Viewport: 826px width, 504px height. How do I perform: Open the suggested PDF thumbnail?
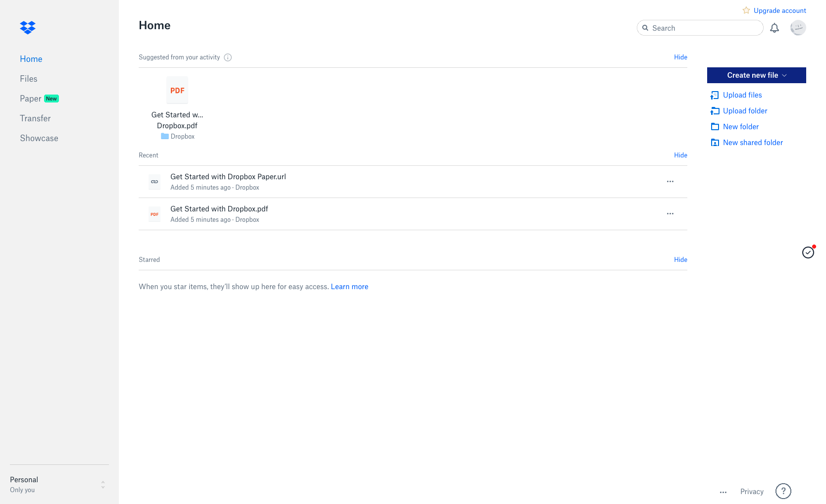coord(177,90)
